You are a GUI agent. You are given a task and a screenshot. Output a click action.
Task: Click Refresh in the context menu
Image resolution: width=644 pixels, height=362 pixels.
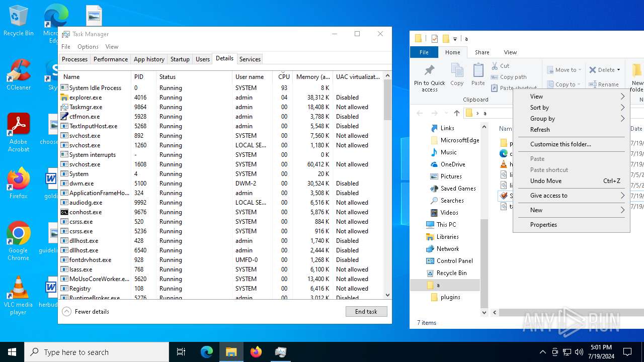click(x=572, y=130)
